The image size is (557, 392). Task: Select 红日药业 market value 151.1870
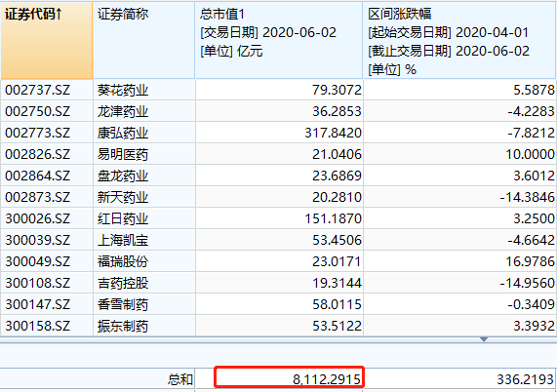pos(279,218)
